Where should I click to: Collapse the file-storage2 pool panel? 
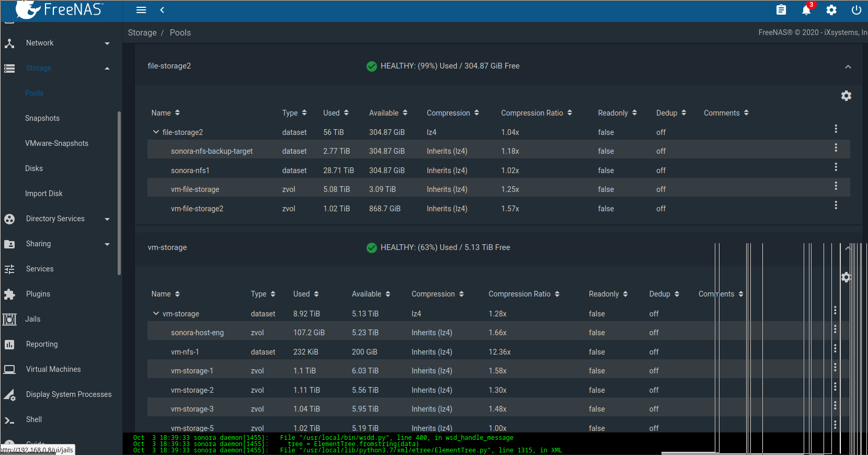(848, 66)
